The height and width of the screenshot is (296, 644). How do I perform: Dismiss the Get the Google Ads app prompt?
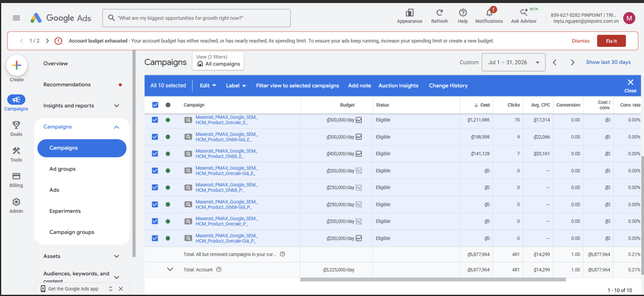(x=121, y=289)
